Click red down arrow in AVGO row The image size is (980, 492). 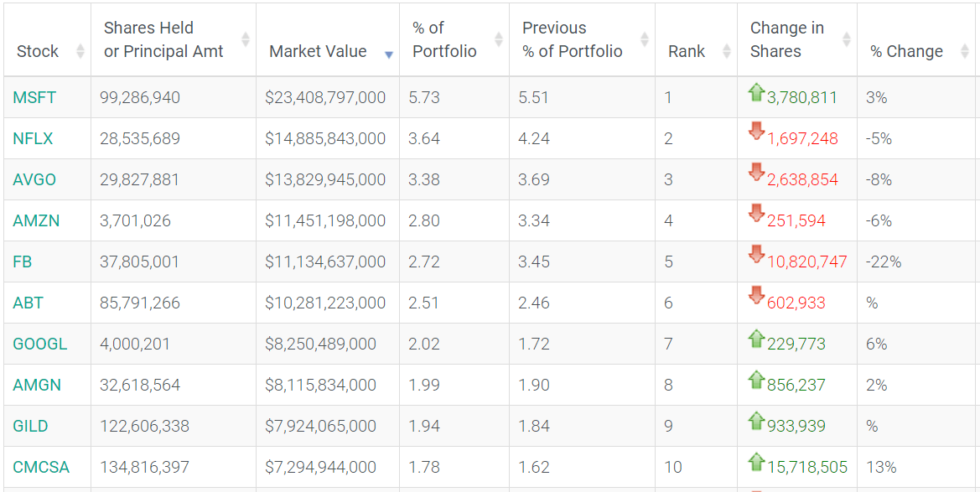click(x=756, y=173)
